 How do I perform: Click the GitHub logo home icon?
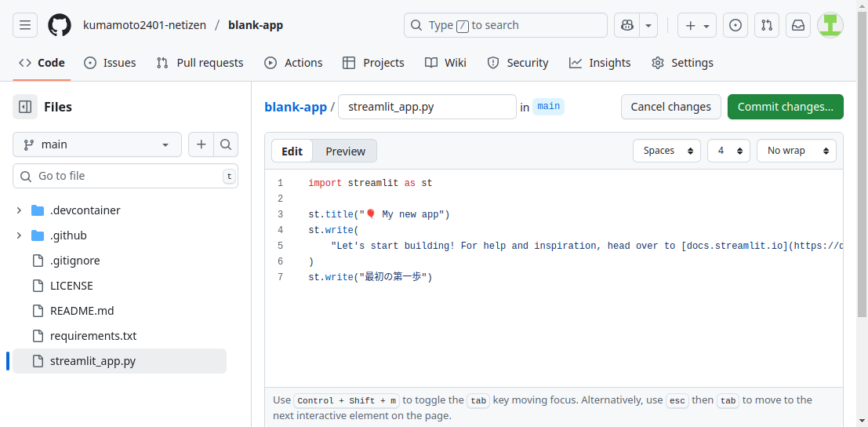click(60, 25)
